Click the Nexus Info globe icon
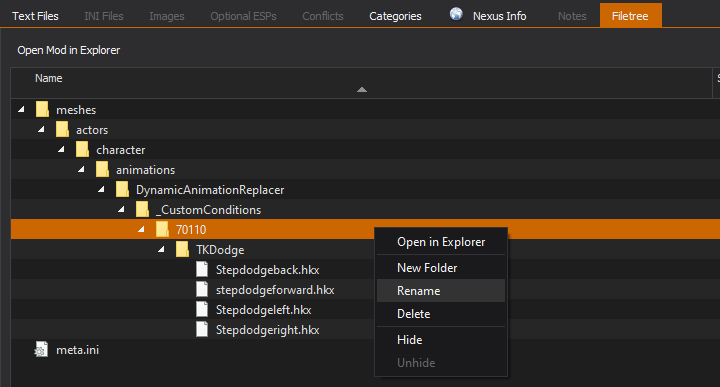Image resolution: width=720 pixels, height=387 pixels. 456,14
